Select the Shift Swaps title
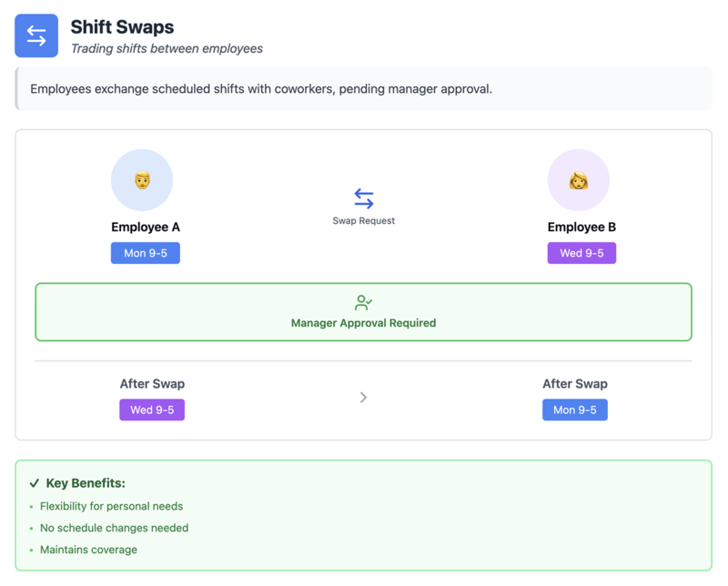728x586 pixels. point(121,28)
